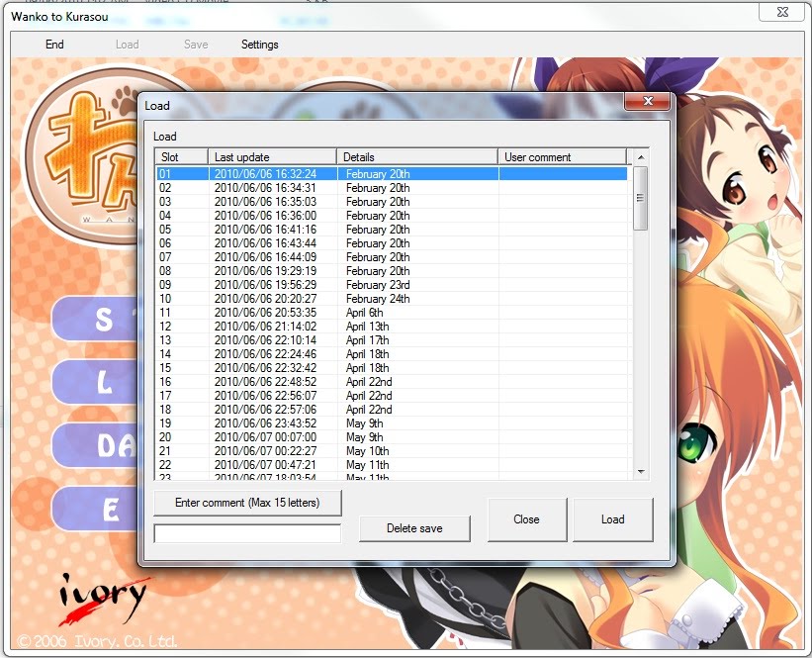Select save slot 14
The width and height of the screenshot is (812, 658).
pos(392,354)
